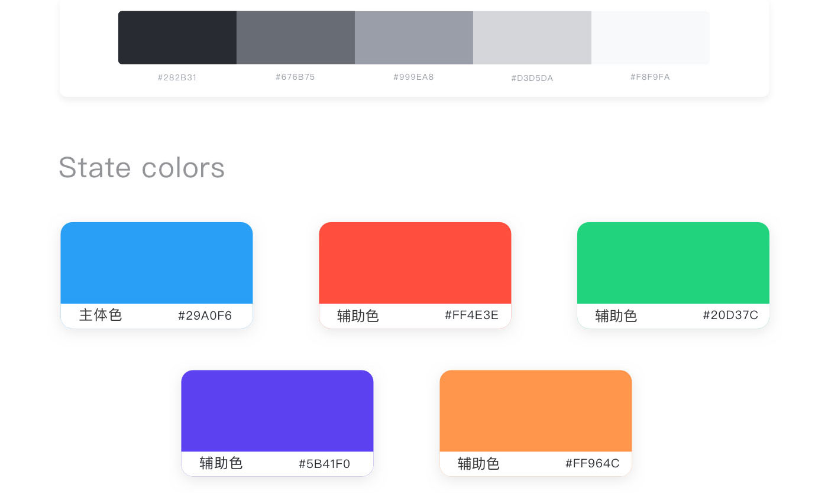Click the #F8F9FA caption text
This screenshot has height=504, width=828.
[650, 77]
